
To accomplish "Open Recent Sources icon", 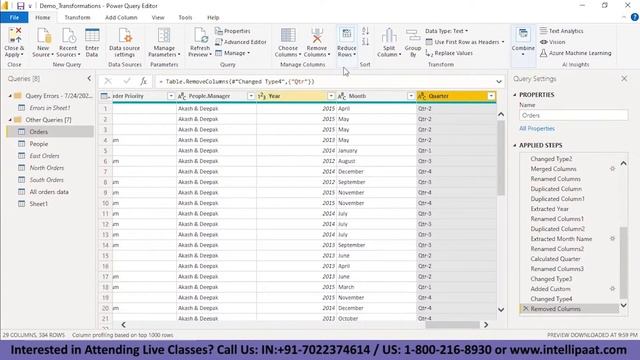I will click(x=68, y=36).
